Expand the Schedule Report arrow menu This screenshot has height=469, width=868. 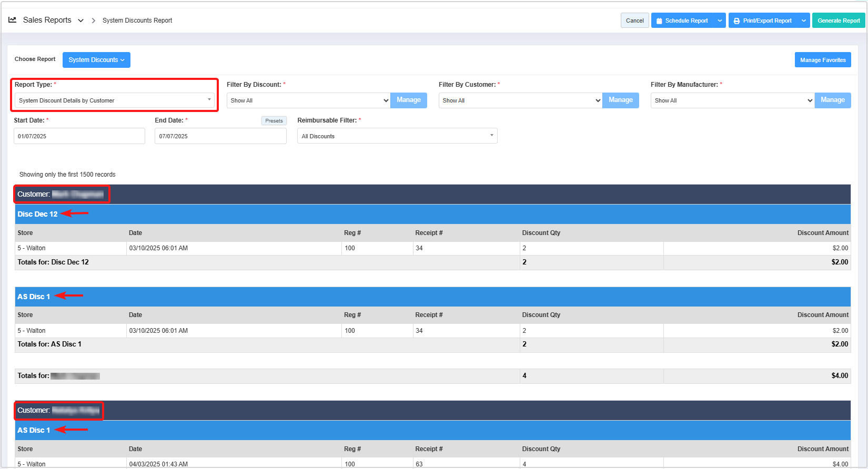(x=720, y=21)
